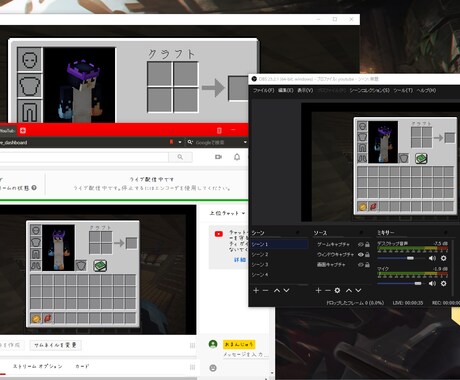Image resolution: width=460 pixels, height=380 pixels.
Task: Add a new scene with the plus icon
Action: coord(256,291)
